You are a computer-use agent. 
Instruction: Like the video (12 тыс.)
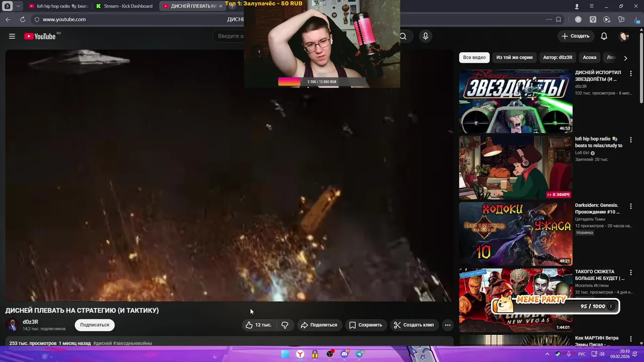coord(258,325)
